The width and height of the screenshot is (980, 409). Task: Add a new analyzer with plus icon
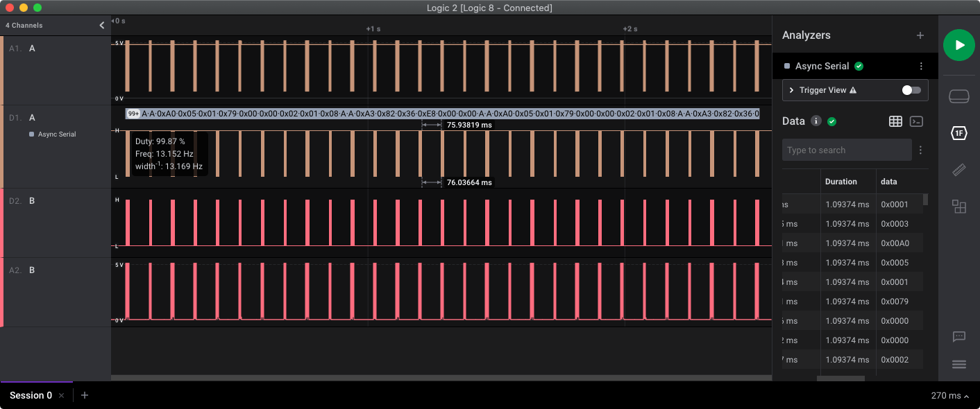(920, 35)
